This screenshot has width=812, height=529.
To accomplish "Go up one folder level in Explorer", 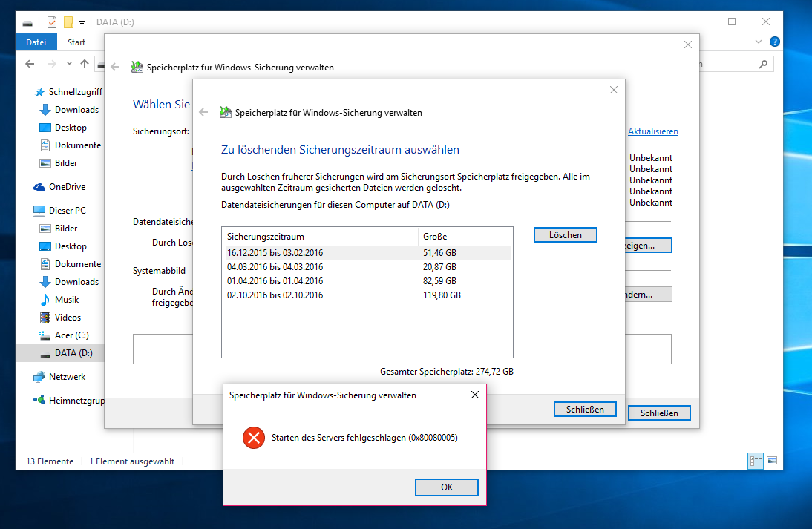I will click(85, 65).
